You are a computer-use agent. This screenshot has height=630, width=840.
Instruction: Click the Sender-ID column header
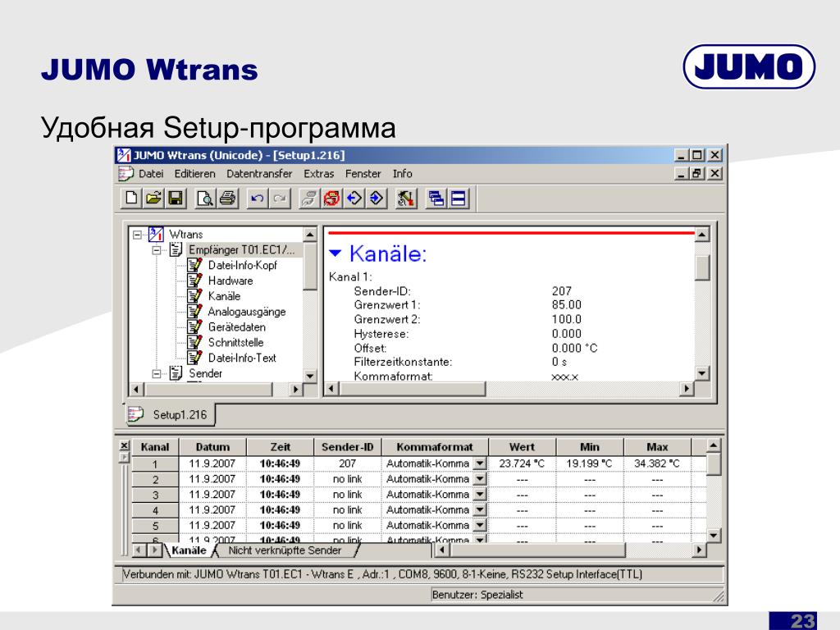(347, 447)
